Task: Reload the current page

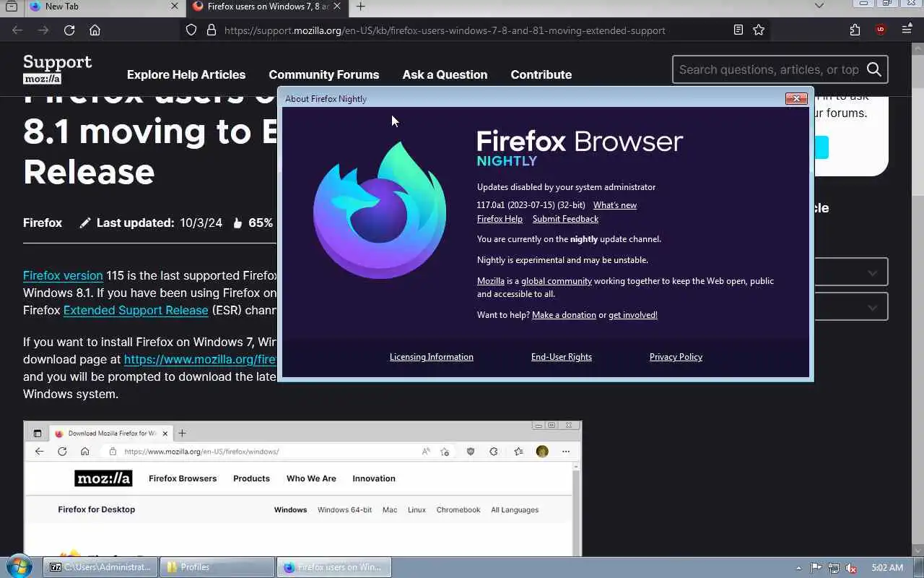Action: (x=69, y=30)
